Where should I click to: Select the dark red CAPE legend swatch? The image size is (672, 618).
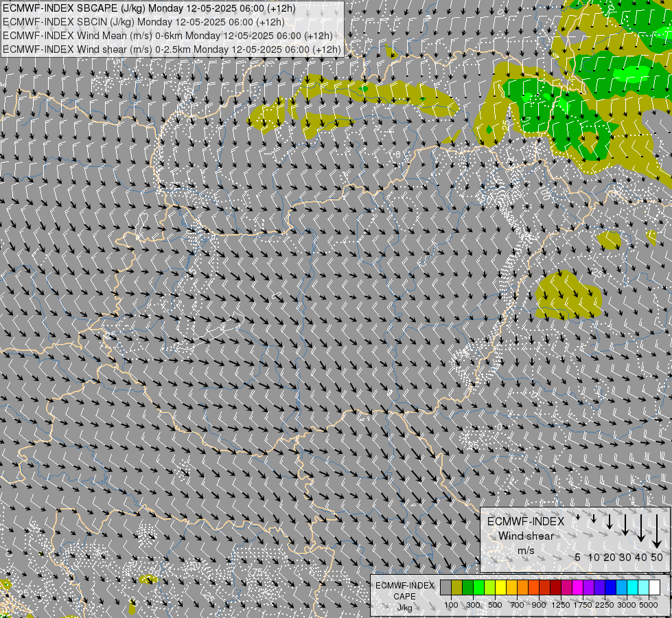click(556, 587)
